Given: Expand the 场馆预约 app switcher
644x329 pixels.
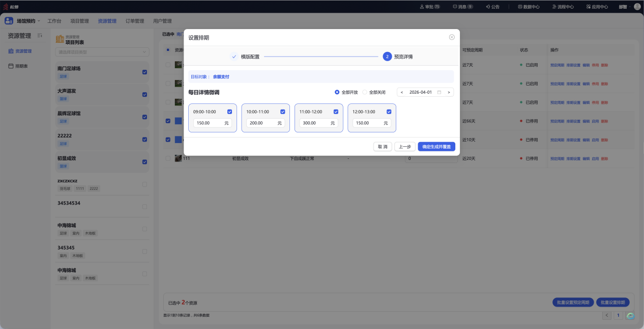Looking at the screenshot, I should [23, 21].
